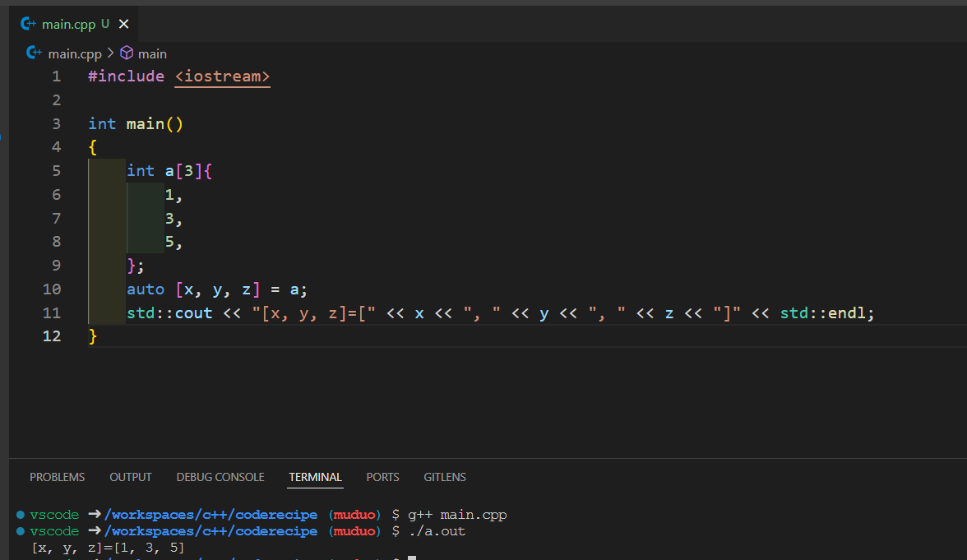Click the blue dot beside the g++ command
Viewport: 967px width, 560px height.
pos(21,515)
